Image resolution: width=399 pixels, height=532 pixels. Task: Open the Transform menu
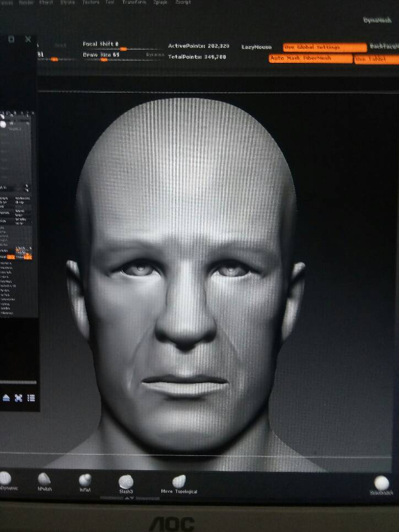pos(134,2)
